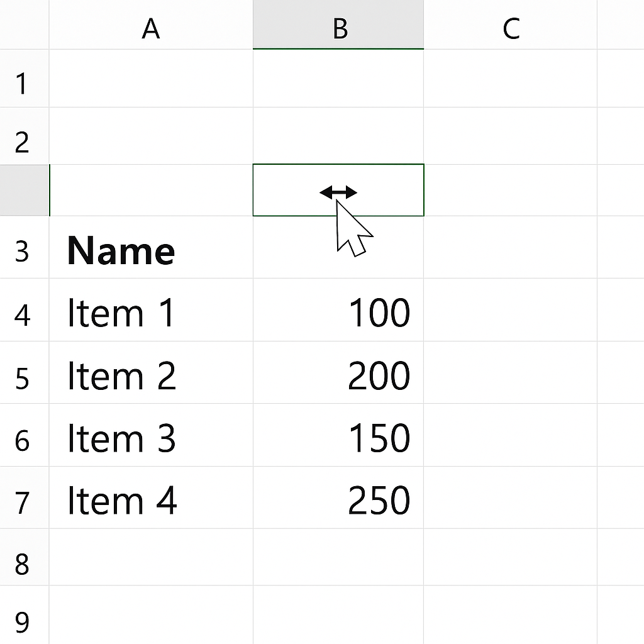
Task: Select row 9 header
Action: (25, 615)
